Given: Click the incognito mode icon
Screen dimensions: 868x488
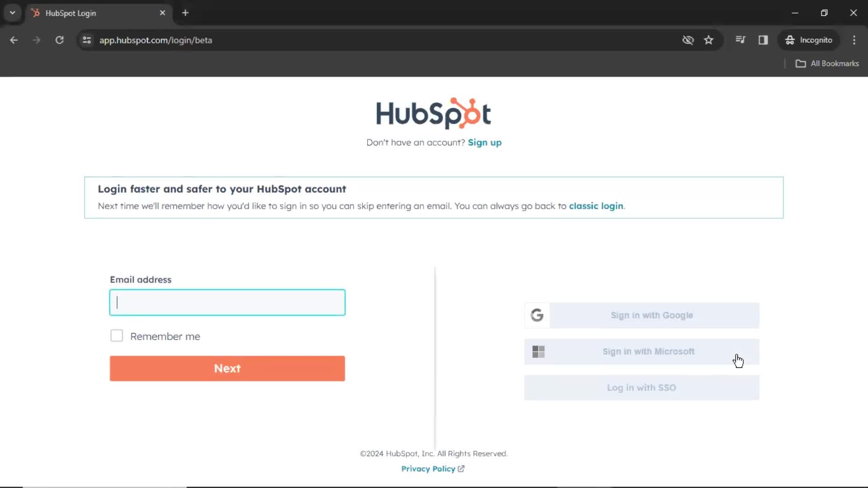Looking at the screenshot, I should (789, 40).
